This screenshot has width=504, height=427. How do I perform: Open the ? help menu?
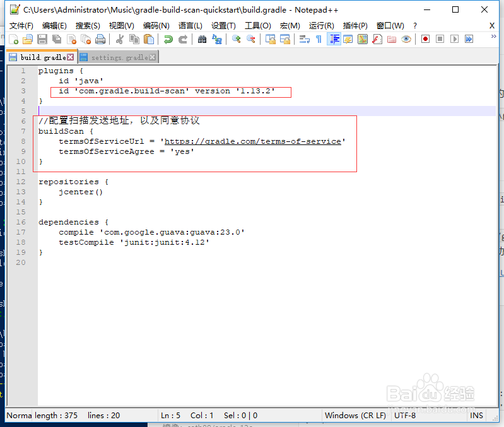tap(415, 26)
